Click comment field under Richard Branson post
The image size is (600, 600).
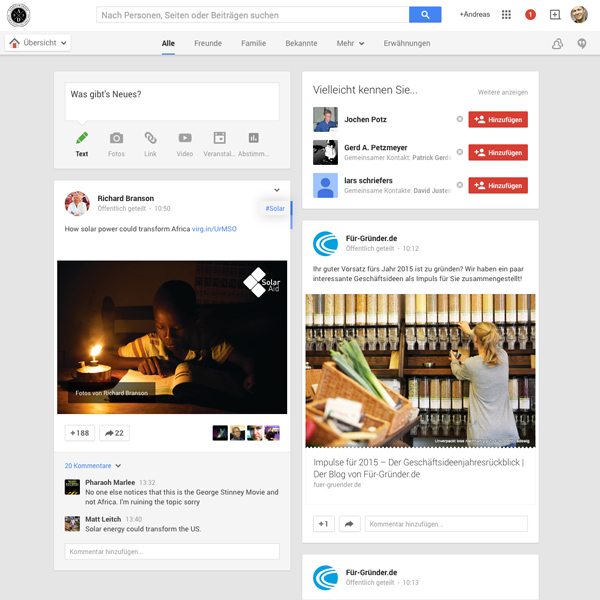pos(172,551)
